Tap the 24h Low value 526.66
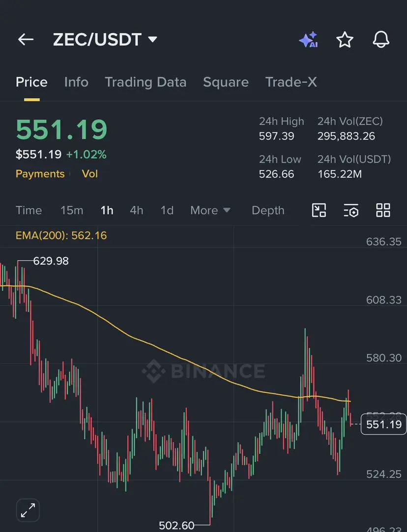This screenshot has height=532, width=407. [276, 174]
